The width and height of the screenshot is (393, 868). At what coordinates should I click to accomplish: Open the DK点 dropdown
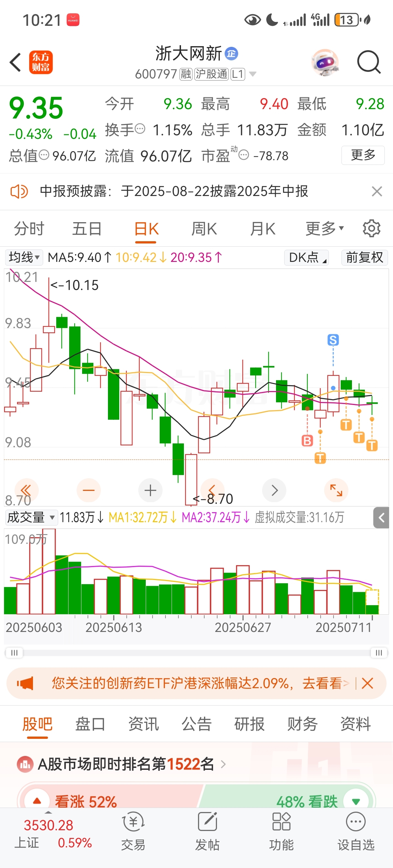(x=307, y=257)
